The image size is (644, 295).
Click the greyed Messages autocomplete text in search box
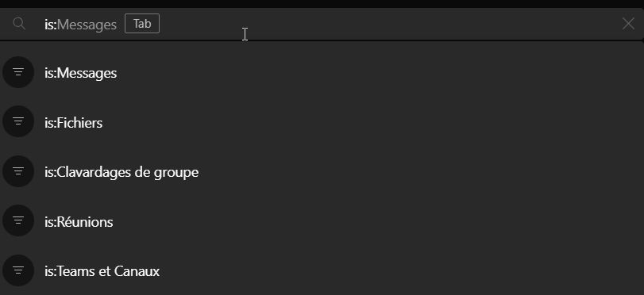click(87, 25)
